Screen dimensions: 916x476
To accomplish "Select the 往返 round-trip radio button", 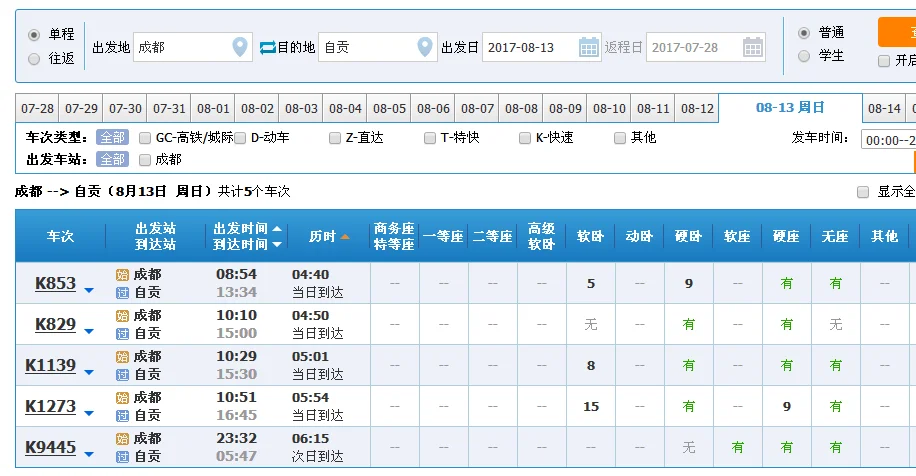I will 34,58.
